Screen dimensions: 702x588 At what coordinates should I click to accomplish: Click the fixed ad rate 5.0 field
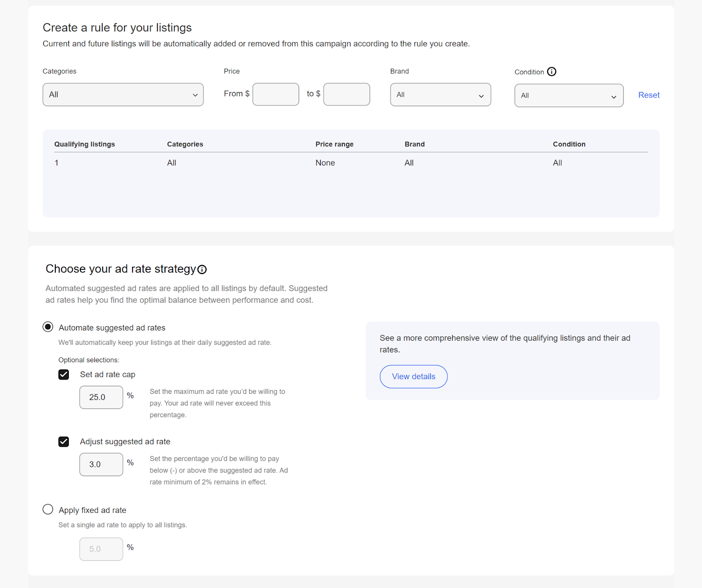(101, 549)
